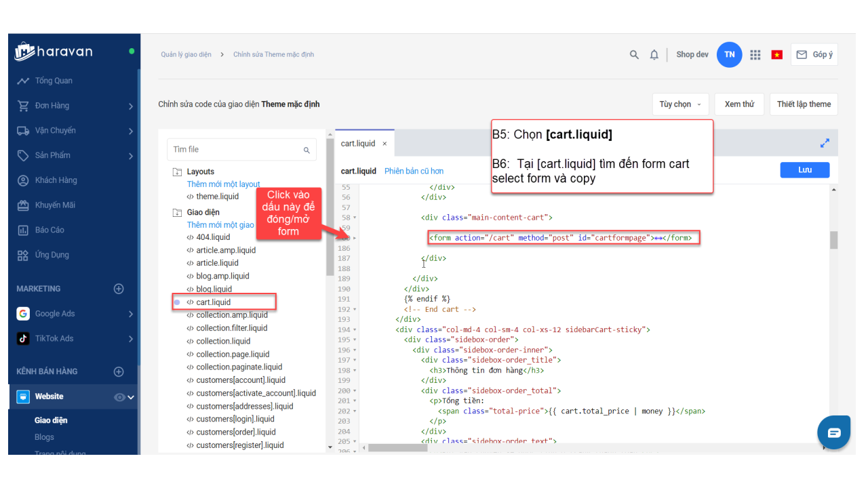Toggle Website eye visibility icon
Screen dimensions: 868x488
119,397
